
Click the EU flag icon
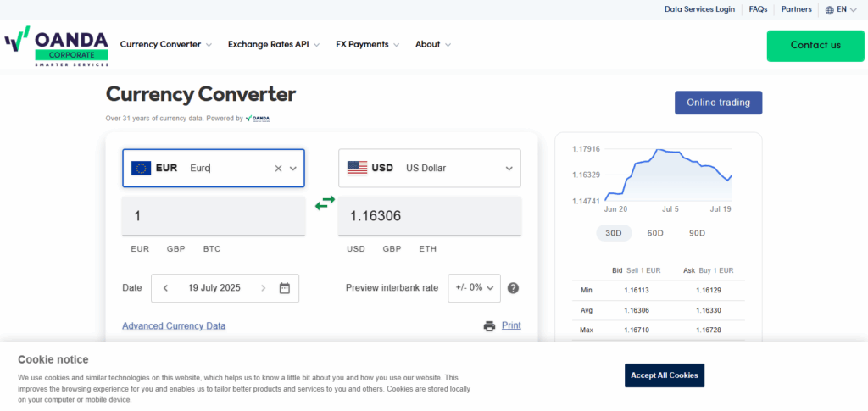[x=142, y=168]
